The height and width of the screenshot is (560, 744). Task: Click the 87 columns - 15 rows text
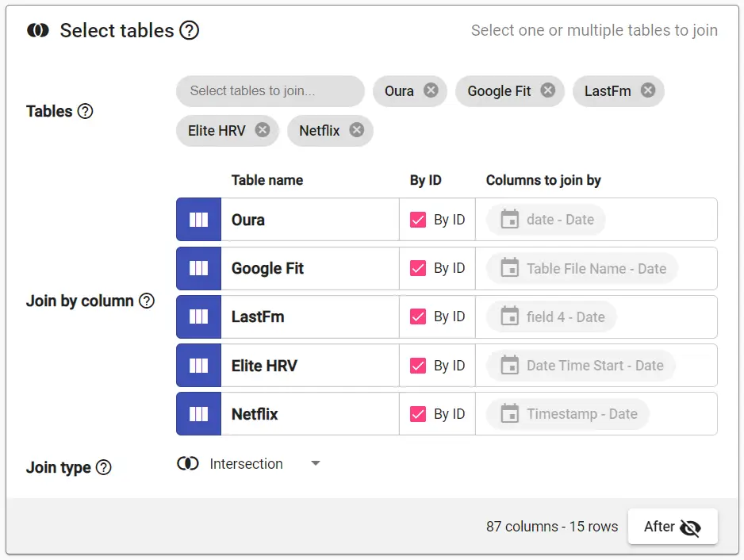click(552, 527)
